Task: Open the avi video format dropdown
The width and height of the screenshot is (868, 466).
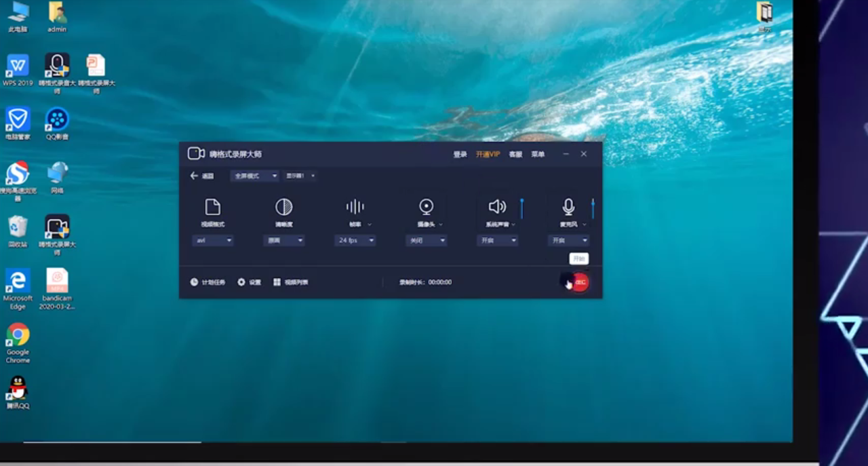Action: [x=213, y=240]
